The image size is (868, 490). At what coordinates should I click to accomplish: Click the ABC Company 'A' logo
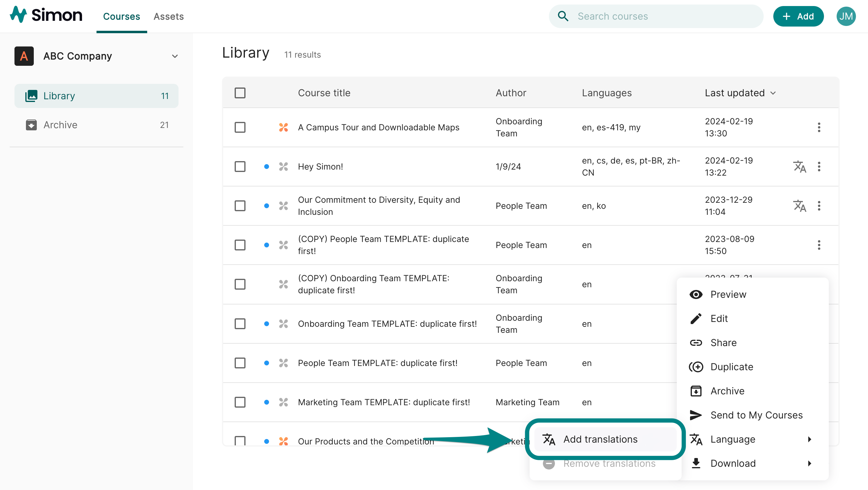[24, 56]
